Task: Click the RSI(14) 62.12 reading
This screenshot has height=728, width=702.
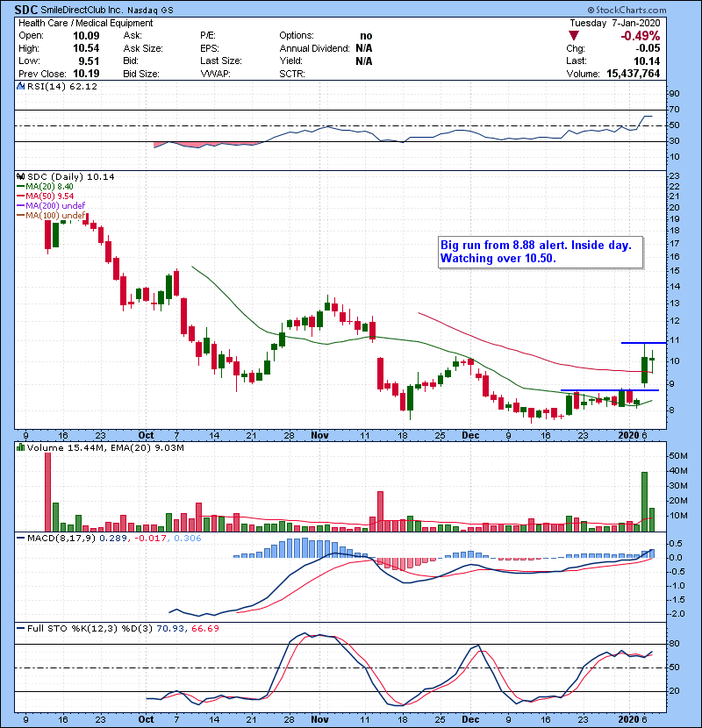Action: pos(62,86)
